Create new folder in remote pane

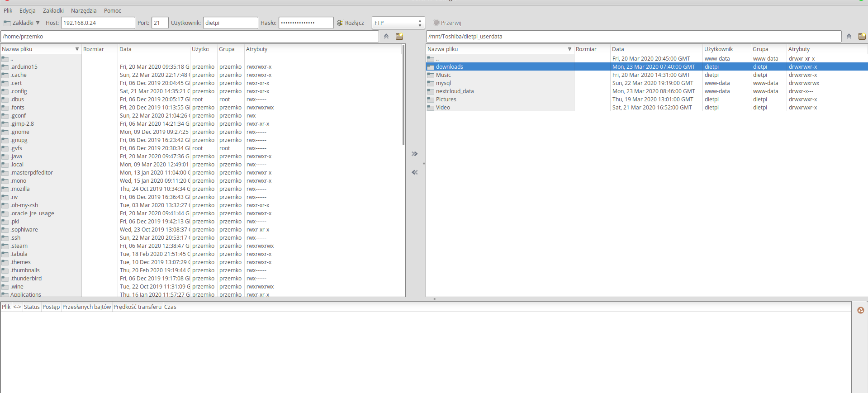click(x=862, y=36)
